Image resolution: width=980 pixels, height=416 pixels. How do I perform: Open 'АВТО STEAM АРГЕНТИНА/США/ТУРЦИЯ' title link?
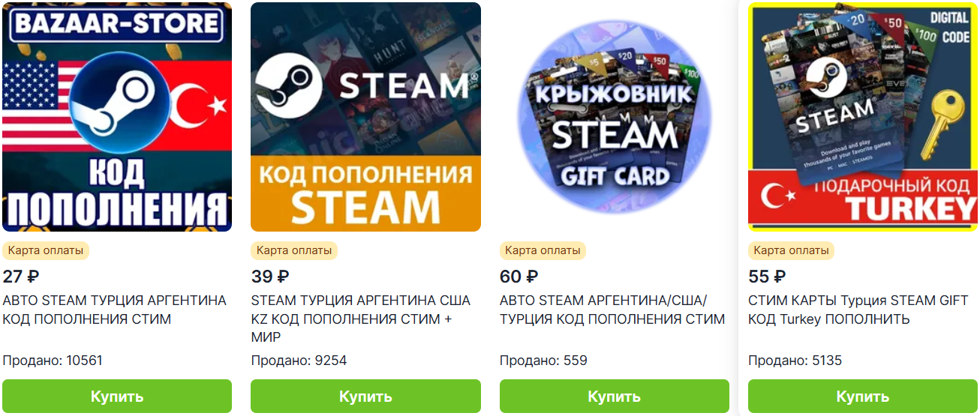[x=612, y=310]
